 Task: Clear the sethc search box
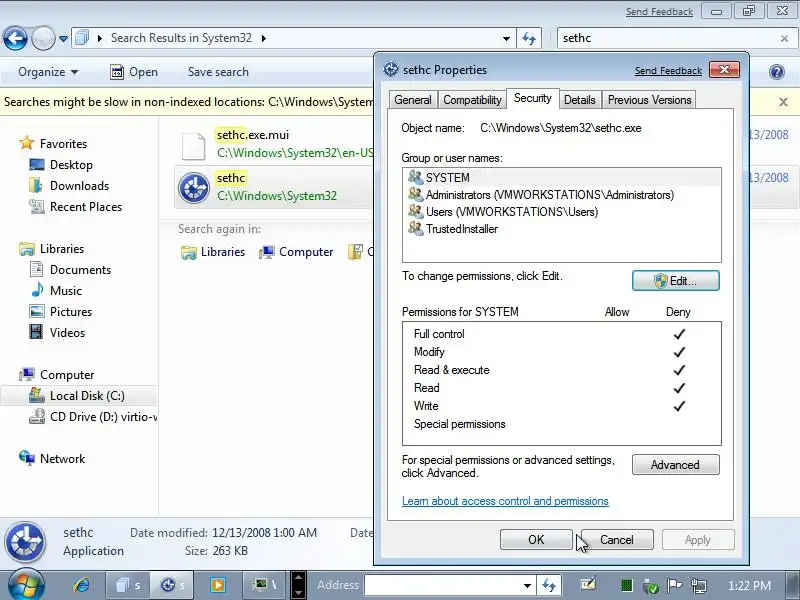coord(784,39)
